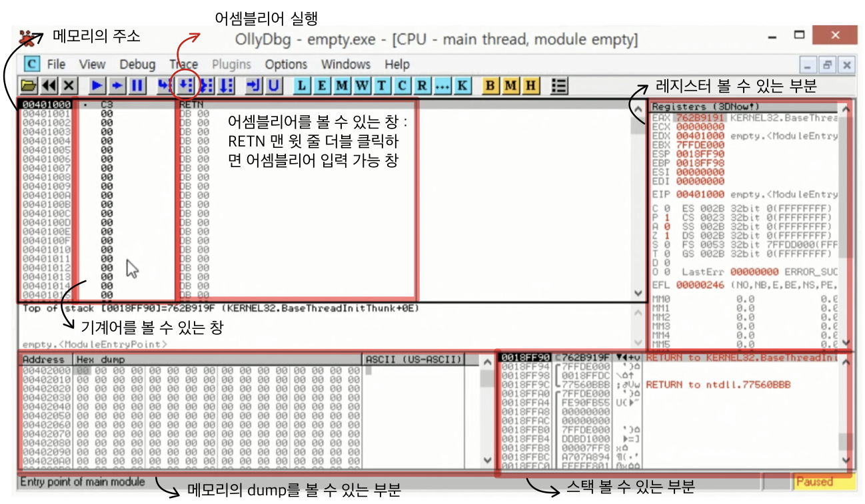The image size is (865, 504).
Task: Open Hardware breakpoints with yellow H icon
Action: 530,85
